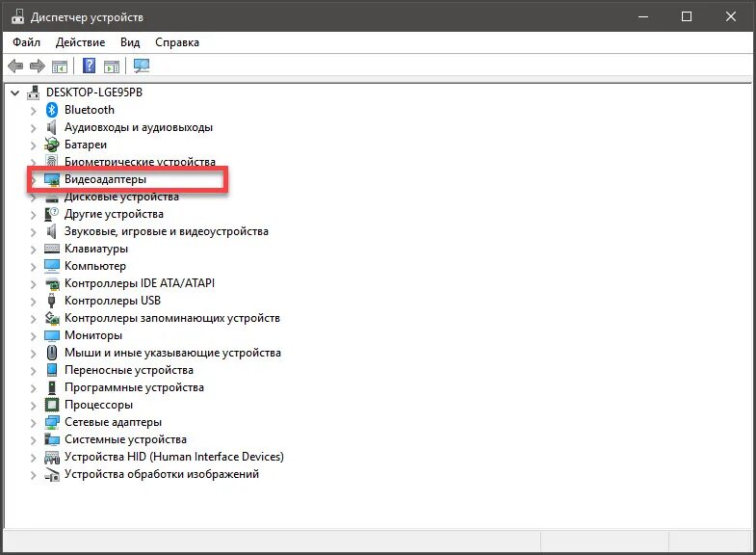Minimize the Диспетчер устройств window

tap(643, 17)
